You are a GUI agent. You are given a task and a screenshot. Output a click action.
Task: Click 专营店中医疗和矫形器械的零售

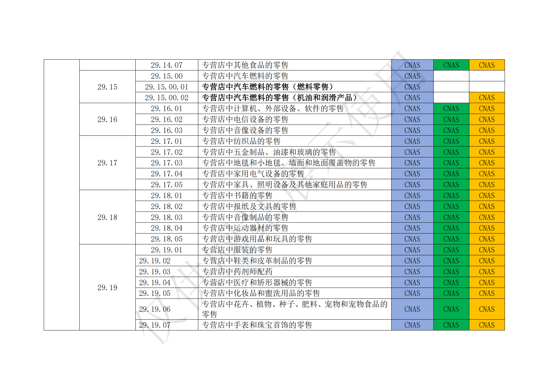[257, 282]
